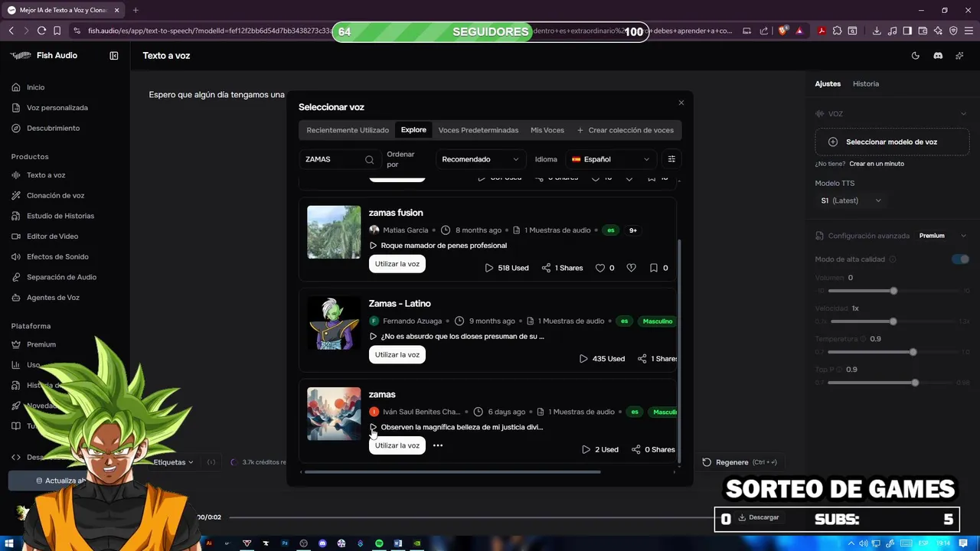The image size is (980, 551).
Task: Switch to Voces Predeterminadas tab
Action: 479,130
